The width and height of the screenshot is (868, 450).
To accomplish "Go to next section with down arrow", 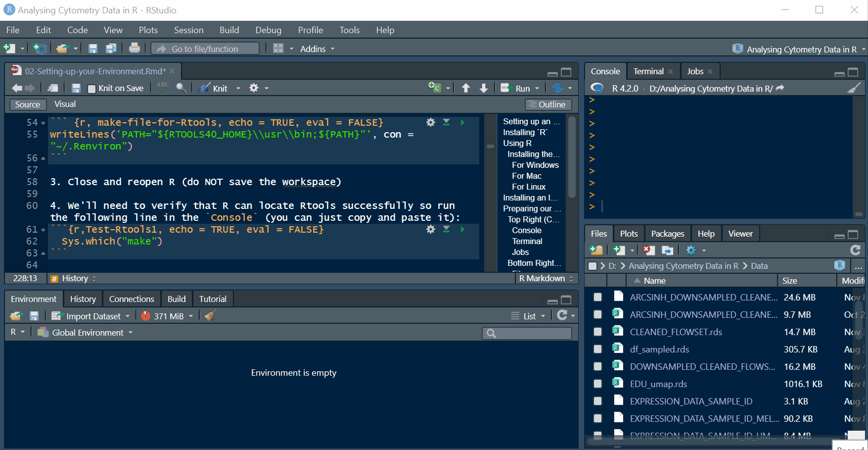I will (484, 88).
